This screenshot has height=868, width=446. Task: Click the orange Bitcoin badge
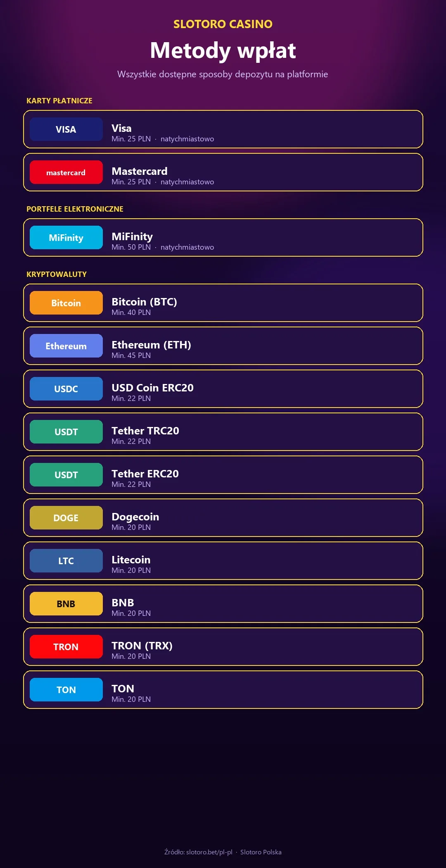(66, 303)
